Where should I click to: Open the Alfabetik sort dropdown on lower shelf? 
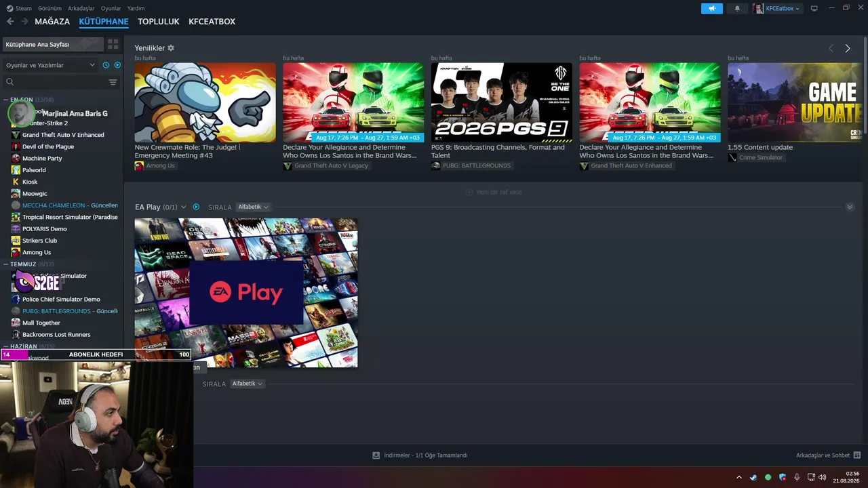[x=247, y=384]
